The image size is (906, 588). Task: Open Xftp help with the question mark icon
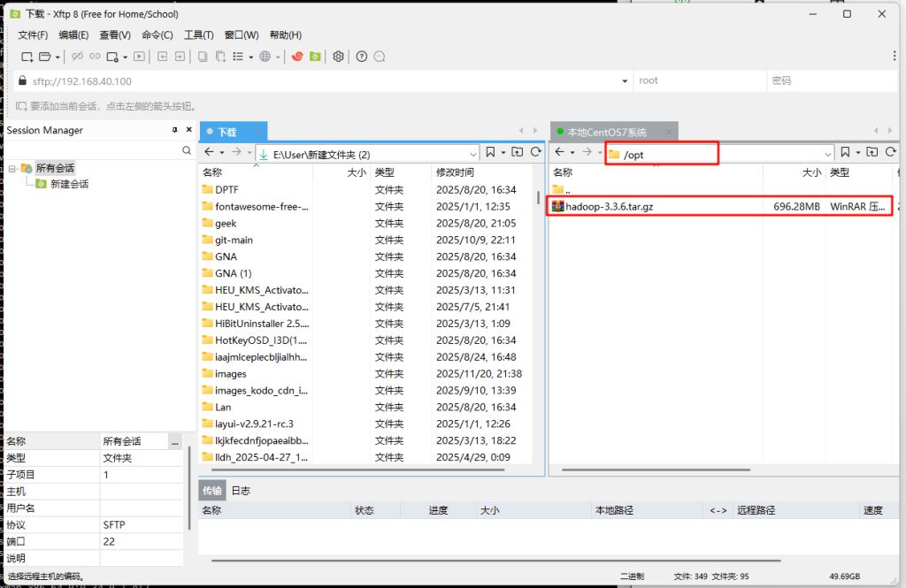click(x=361, y=57)
